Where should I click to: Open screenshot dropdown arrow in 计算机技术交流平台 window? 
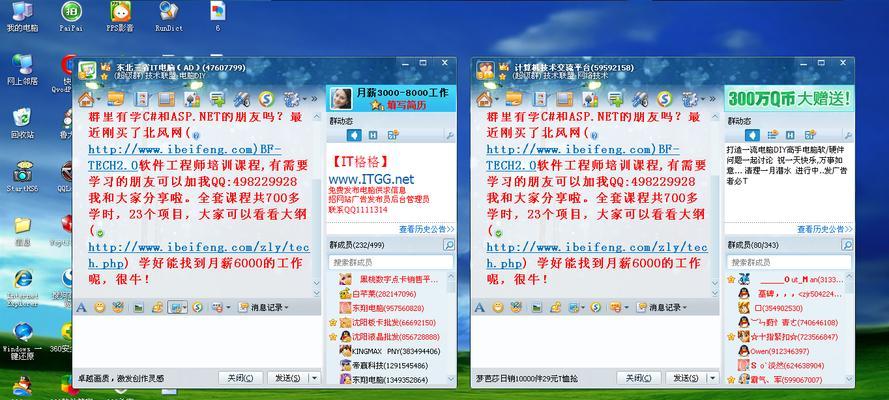(x=582, y=308)
